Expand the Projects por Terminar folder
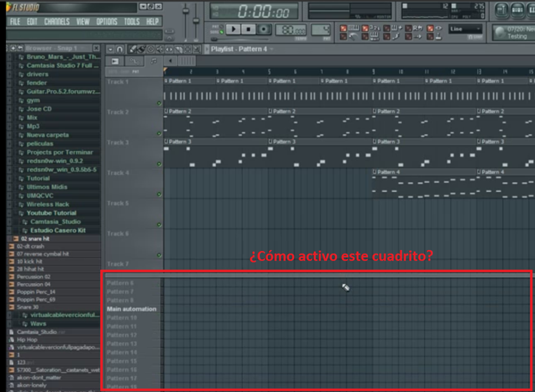The height and width of the screenshot is (392, 535). 60,152
